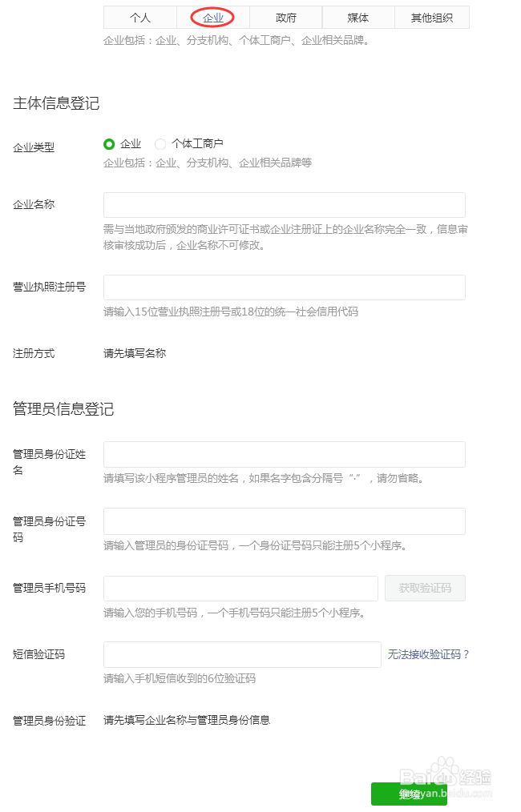521x812 pixels.
Task: Click the 管理员身份证号码 input field
Action: (284, 521)
